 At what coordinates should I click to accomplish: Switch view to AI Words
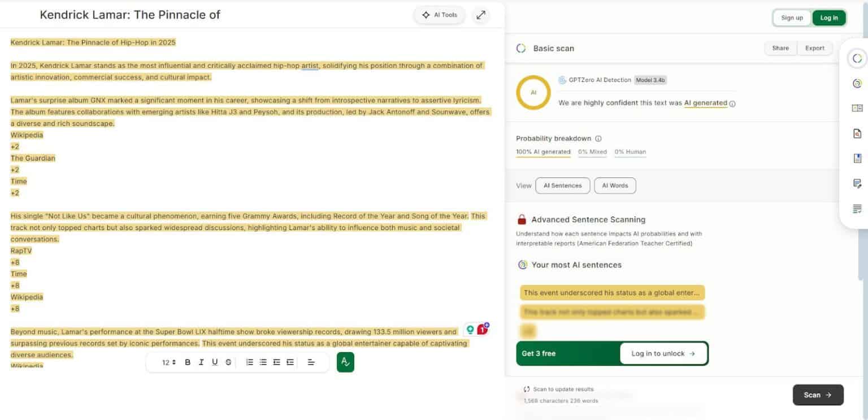click(x=615, y=185)
